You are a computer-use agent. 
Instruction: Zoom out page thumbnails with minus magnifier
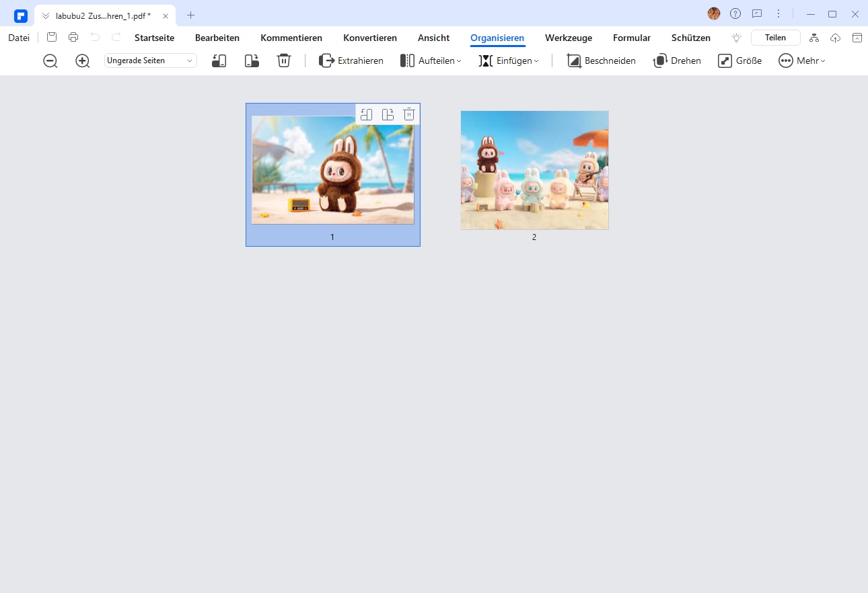[x=50, y=61]
